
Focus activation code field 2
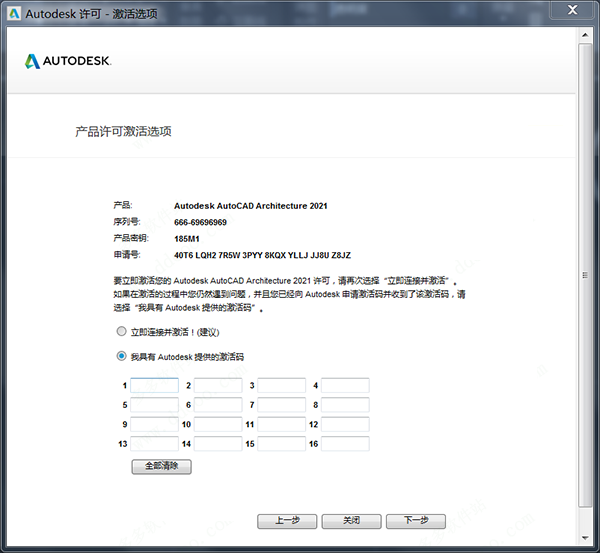[x=218, y=385]
